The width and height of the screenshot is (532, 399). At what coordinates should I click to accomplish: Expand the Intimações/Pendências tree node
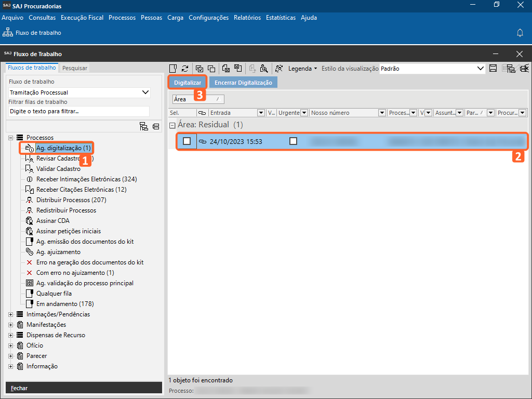point(11,314)
